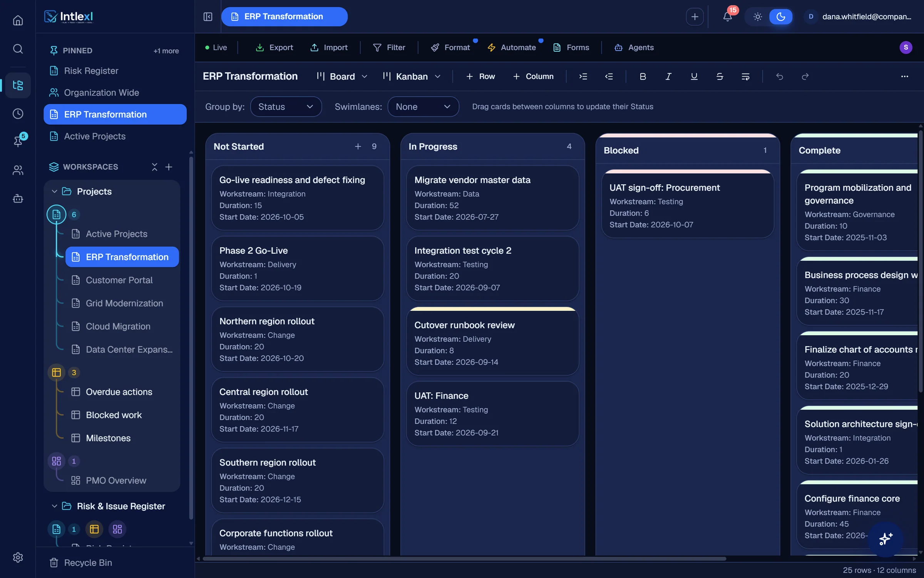The width and height of the screenshot is (924, 578).
Task: Open the search icon in left rail
Action: coord(18,49)
